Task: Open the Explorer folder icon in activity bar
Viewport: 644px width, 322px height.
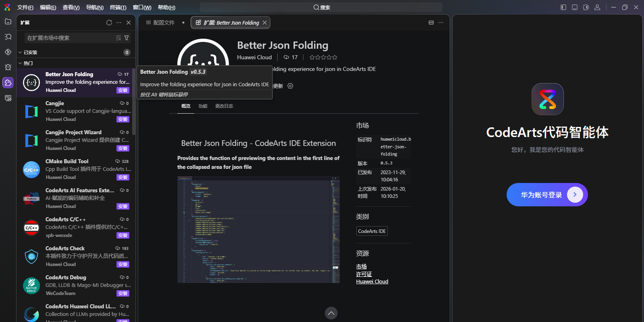Action: [x=8, y=22]
